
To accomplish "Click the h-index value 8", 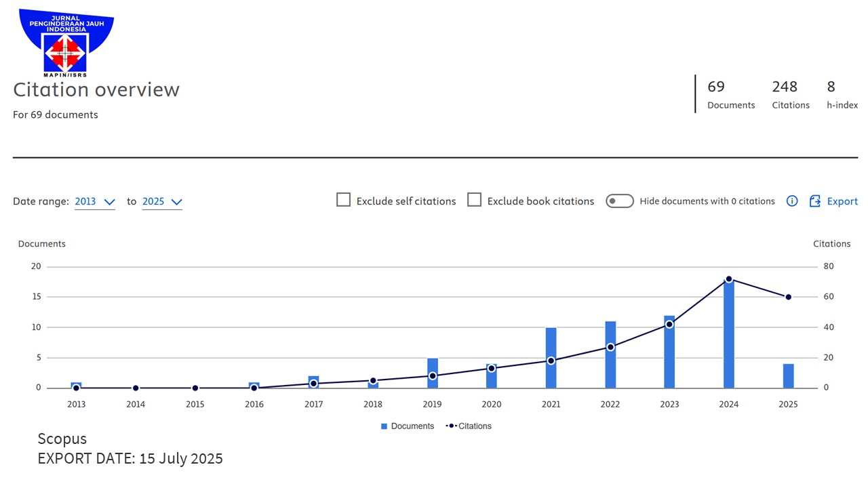I will pos(831,87).
